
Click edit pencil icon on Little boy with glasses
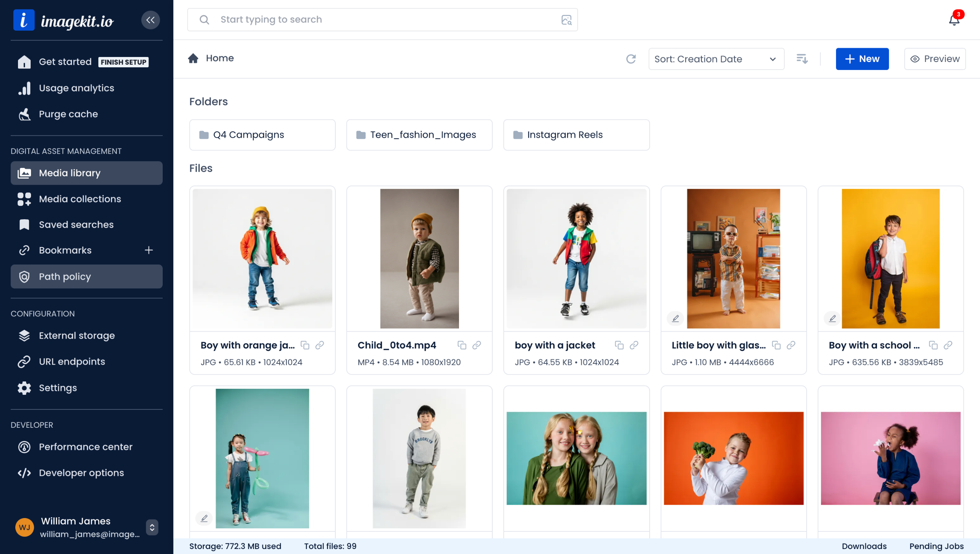tap(675, 318)
